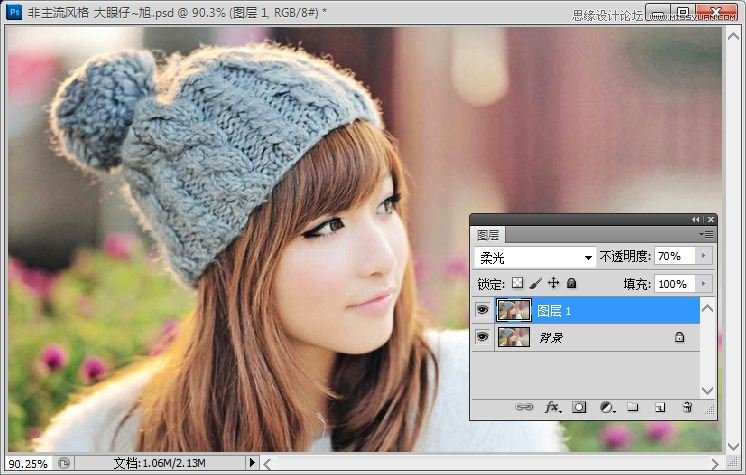Open the layers panel flyout menu
The width and height of the screenshot is (746, 475).
point(707,234)
